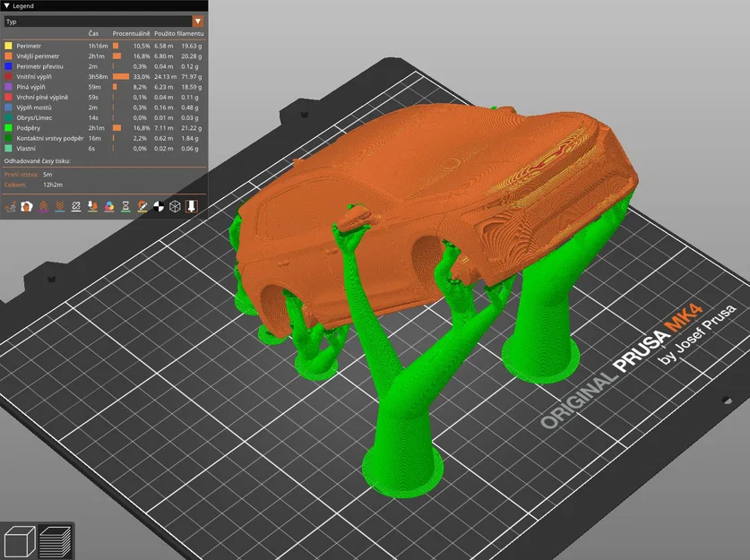The image size is (750, 560).
Task: Toggle the pause prints hourglass icon
Action: pos(125,206)
